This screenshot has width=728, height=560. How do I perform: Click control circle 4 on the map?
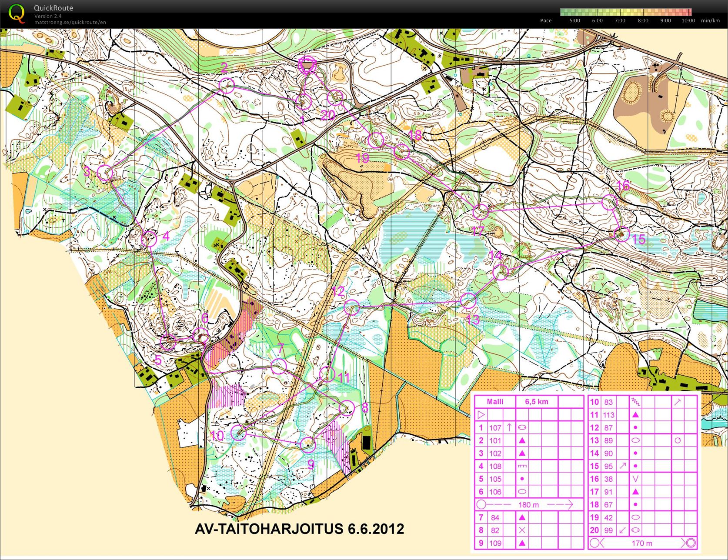(149, 238)
